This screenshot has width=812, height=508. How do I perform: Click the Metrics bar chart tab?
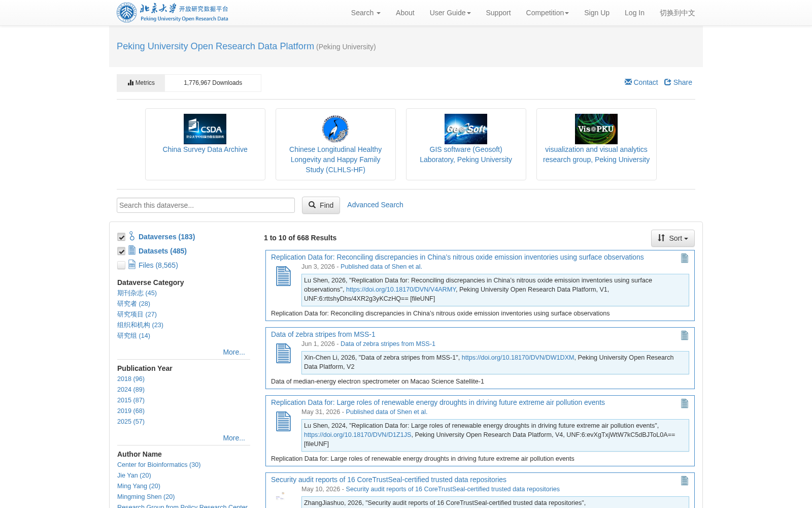tap(141, 83)
